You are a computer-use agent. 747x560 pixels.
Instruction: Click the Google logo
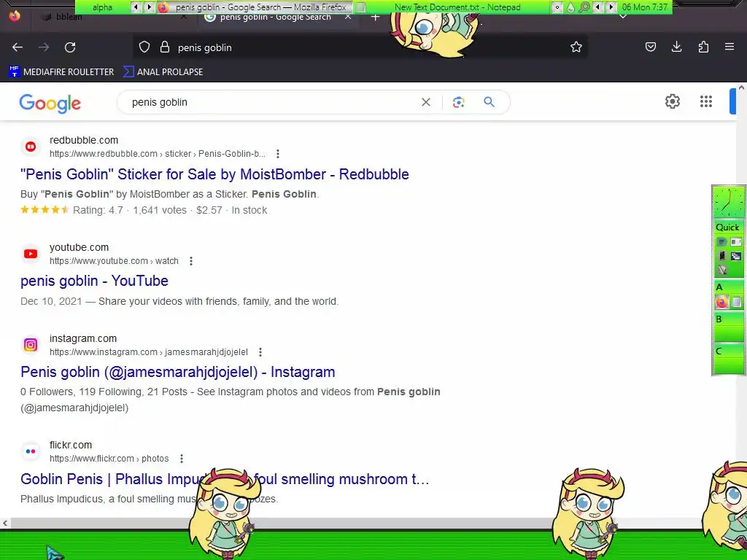50,104
